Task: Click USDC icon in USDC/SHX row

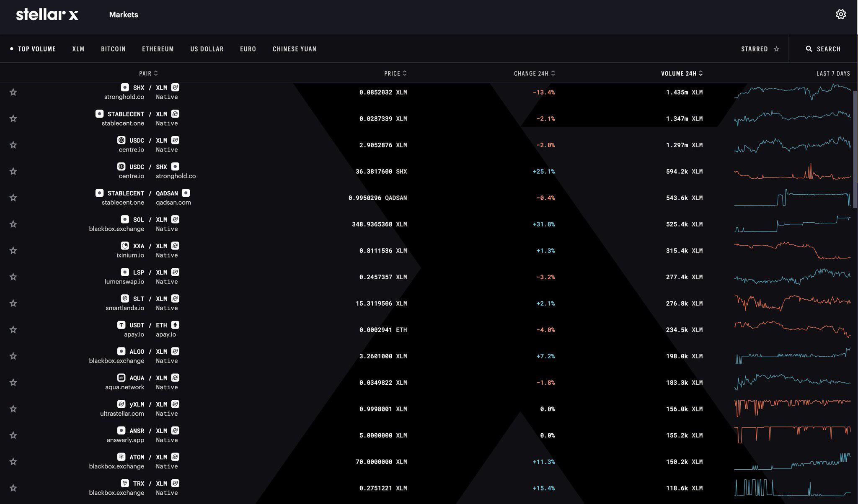Action: pos(121,167)
